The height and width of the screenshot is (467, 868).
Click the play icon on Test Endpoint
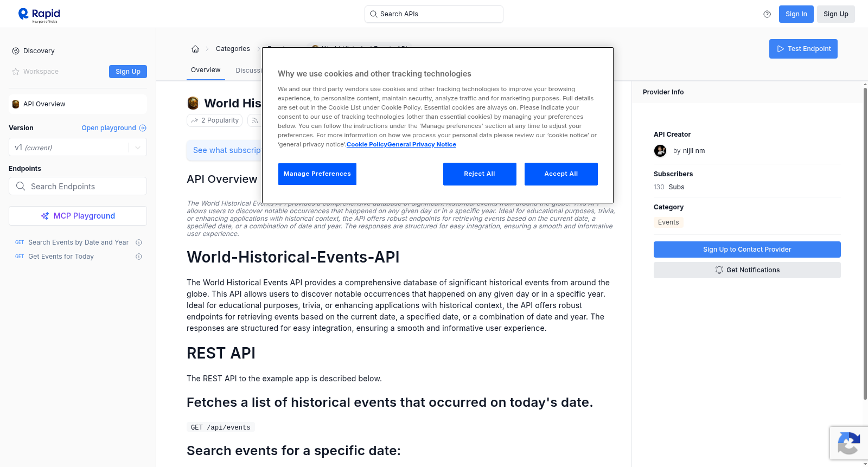pos(781,49)
